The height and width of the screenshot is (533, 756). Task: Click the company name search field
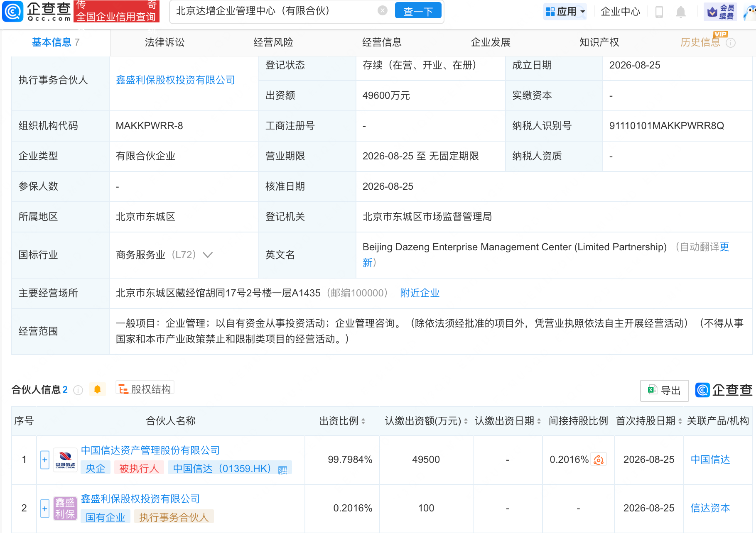(x=274, y=11)
